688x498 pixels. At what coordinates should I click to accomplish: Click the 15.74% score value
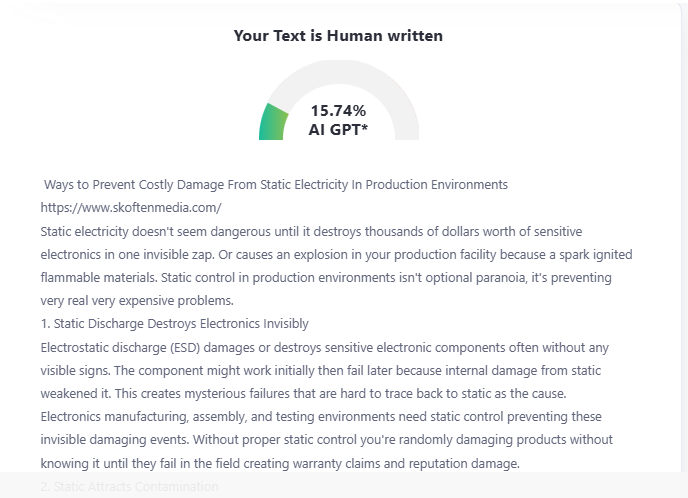(338, 110)
